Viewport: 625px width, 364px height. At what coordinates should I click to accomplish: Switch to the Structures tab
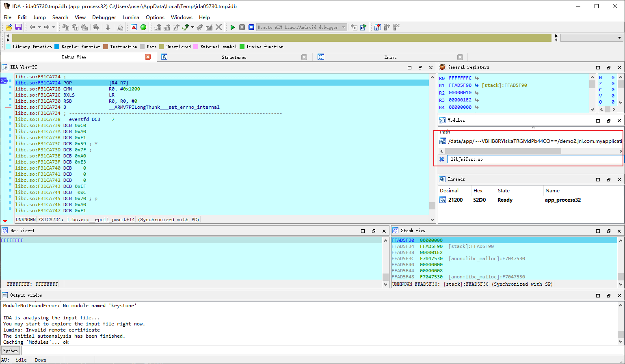[x=234, y=57]
